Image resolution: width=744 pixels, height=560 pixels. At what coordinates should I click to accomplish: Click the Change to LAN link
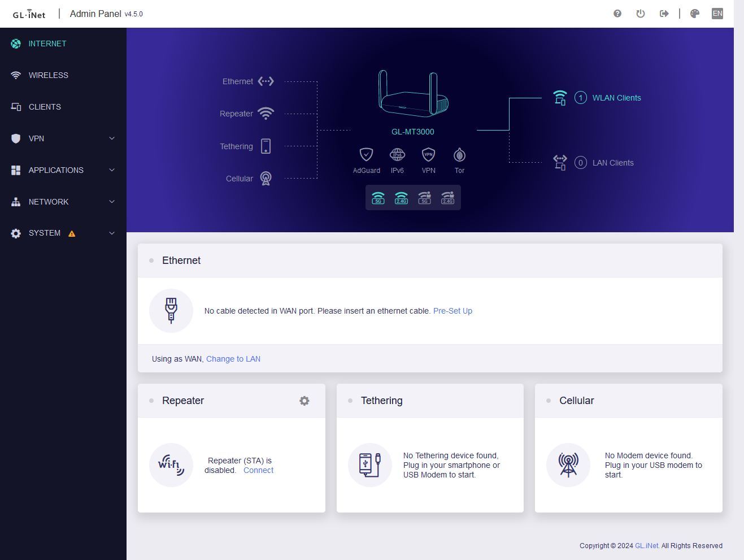point(233,359)
